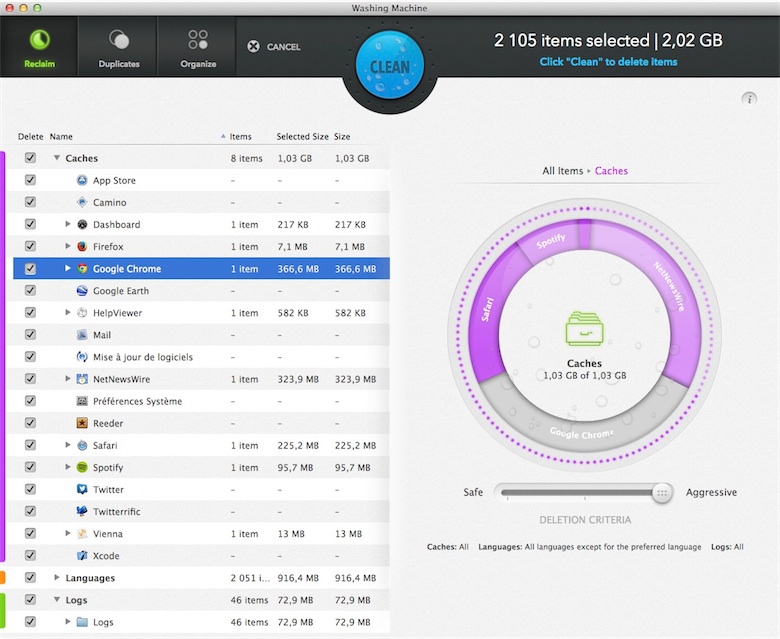Click the Préférences Système icon
The height and width of the screenshot is (639, 780).
(x=82, y=401)
